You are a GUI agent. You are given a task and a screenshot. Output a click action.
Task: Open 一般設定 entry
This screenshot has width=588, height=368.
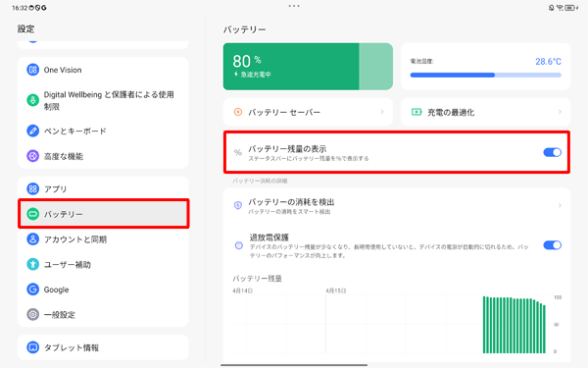pos(103,314)
